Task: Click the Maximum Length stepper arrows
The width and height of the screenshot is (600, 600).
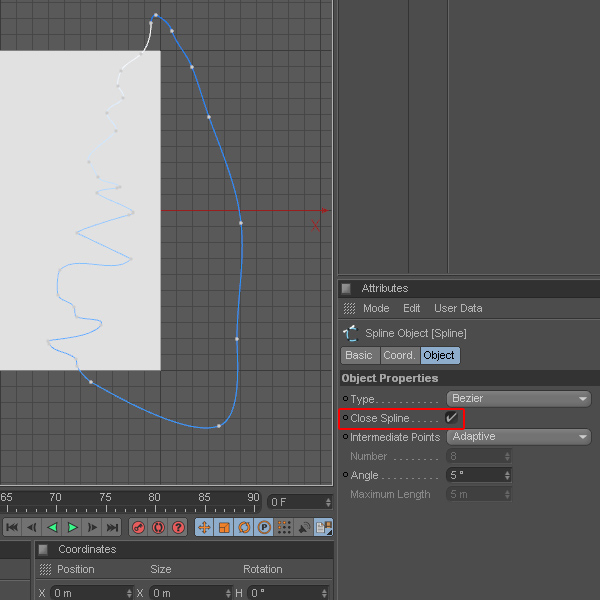Action: click(507, 494)
